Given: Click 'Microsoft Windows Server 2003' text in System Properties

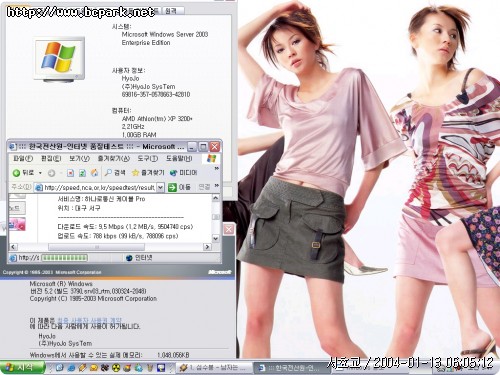Looking at the screenshot, I should click(x=165, y=34).
